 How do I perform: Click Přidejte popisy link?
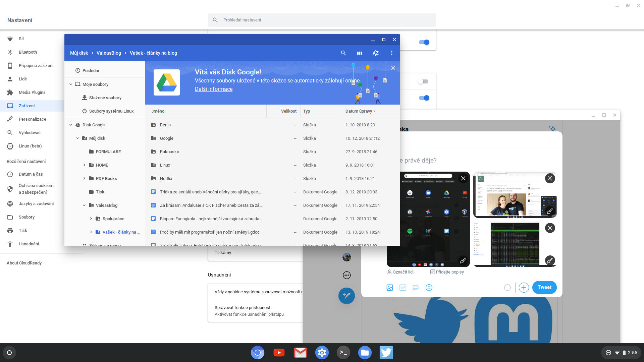447,272
